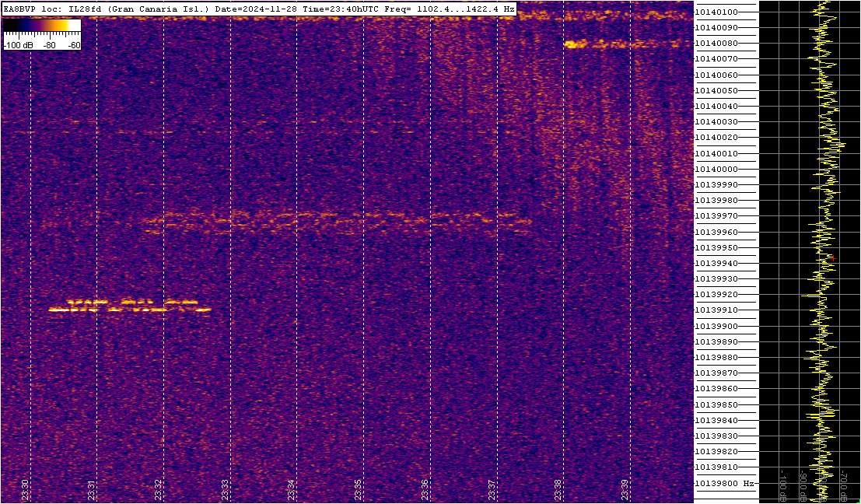Click the 10140070 frequency label
Screen dimensions: 861x504
coord(716,59)
